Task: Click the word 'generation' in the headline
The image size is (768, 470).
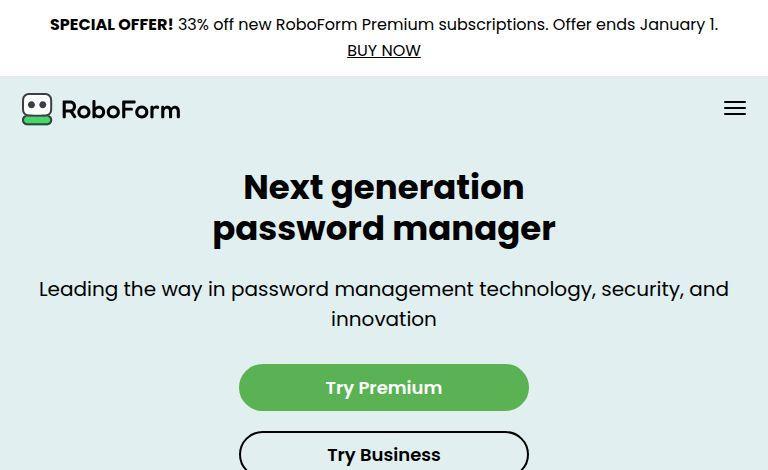Action: click(x=427, y=187)
